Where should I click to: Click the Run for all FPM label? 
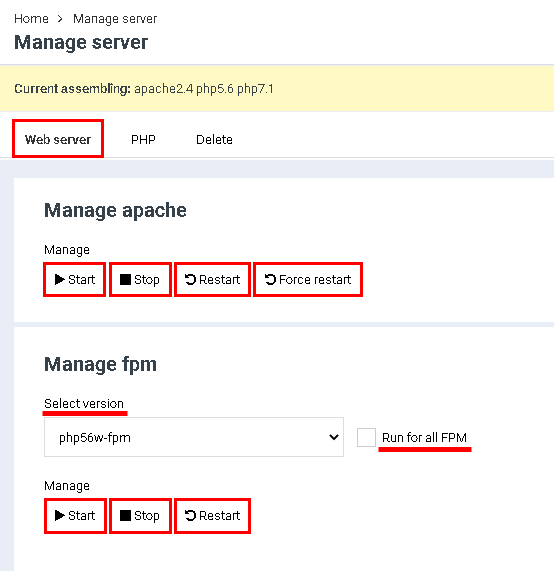point(424,437)
